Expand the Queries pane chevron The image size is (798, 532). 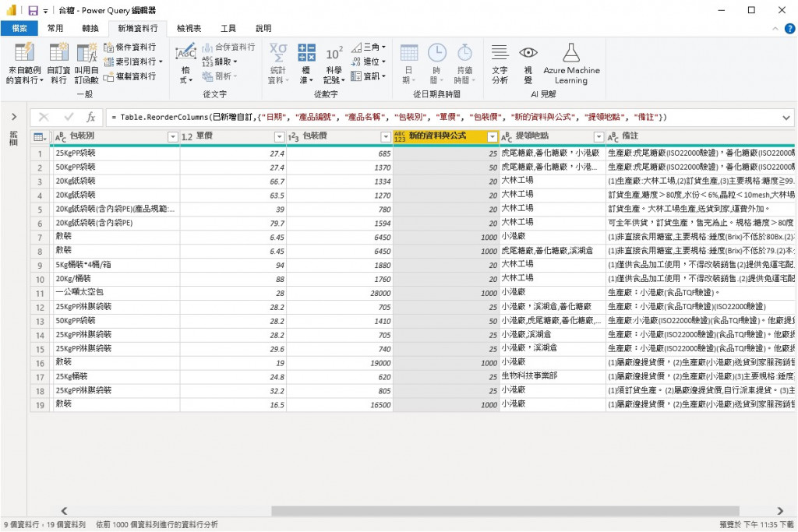14,117
